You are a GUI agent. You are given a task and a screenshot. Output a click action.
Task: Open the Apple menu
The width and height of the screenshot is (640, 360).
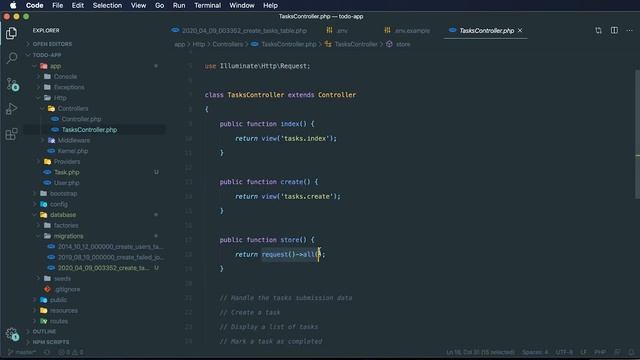click(x=13, y=5)
